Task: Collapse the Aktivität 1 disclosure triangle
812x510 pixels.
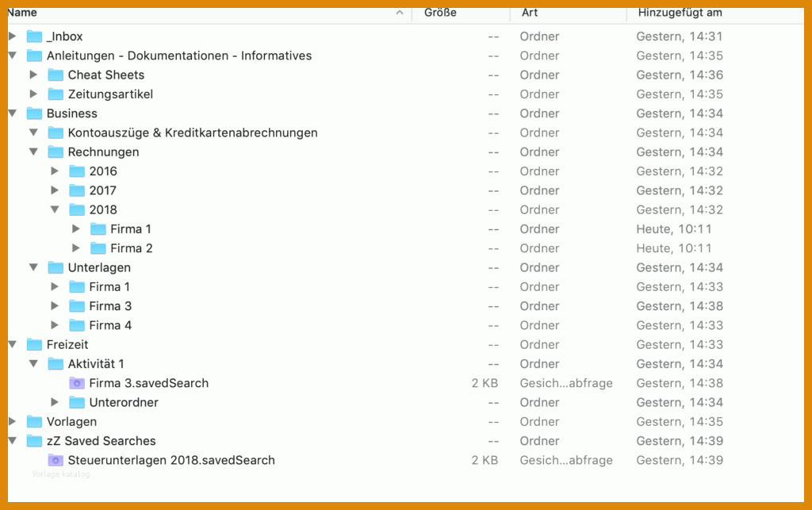Action: coord(33,364)
